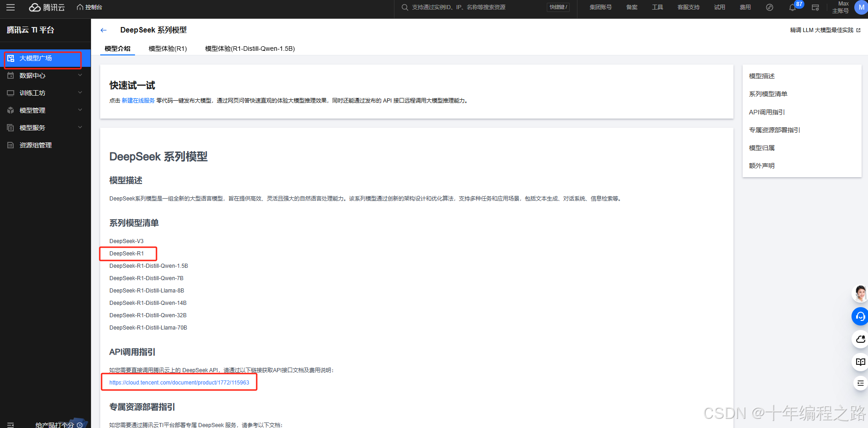This screenshot has width=868, height=428.
Task: Open 集团账号 menu
Action: click(600, 7)
